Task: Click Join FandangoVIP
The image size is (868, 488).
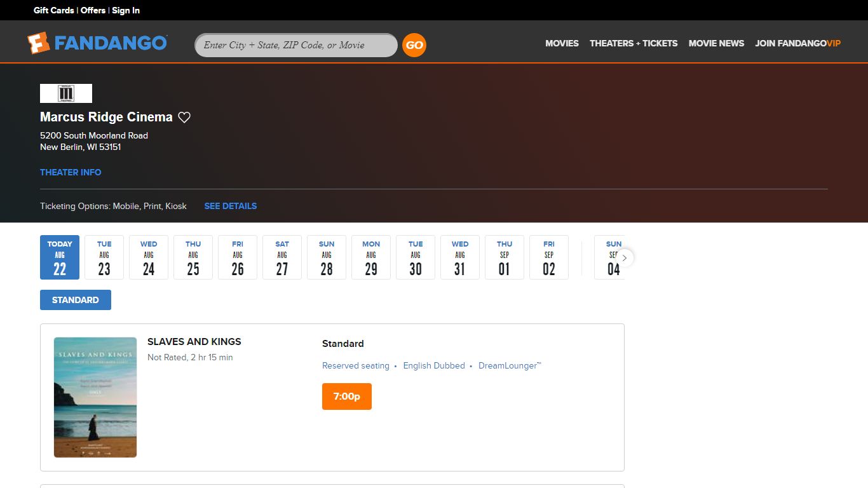Action: [x=797, y=43]
